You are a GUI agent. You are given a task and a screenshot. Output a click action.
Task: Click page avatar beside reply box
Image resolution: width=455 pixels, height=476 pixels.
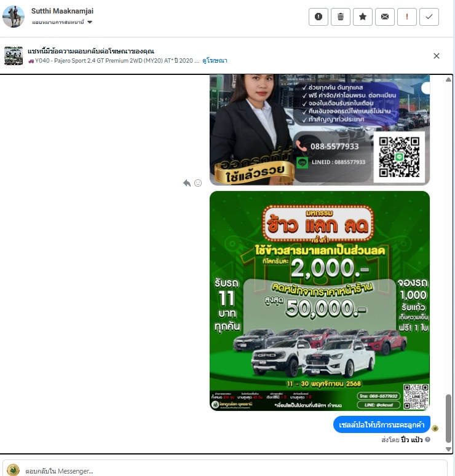coord(13,470)
